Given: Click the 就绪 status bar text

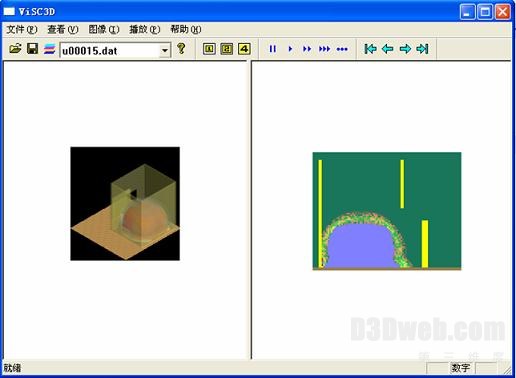Looking at the screenshot, I should pyautogui.click(x=12, y=368).
